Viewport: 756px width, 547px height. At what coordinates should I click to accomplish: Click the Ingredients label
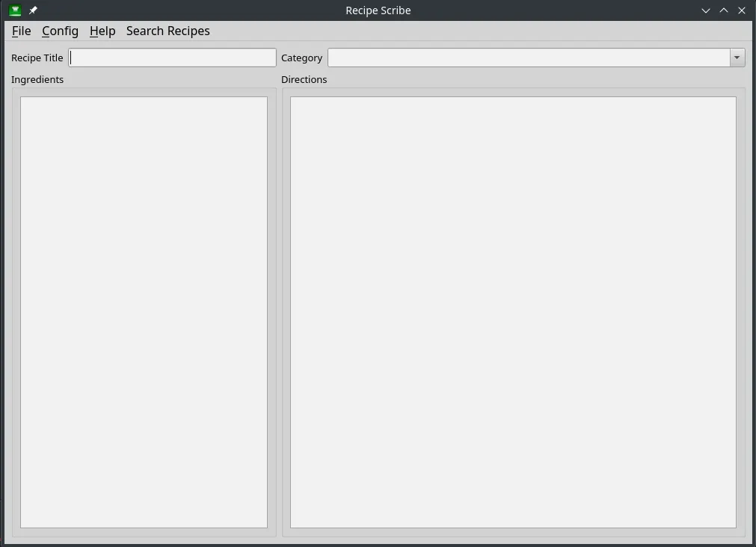click(x=37, y=79)
